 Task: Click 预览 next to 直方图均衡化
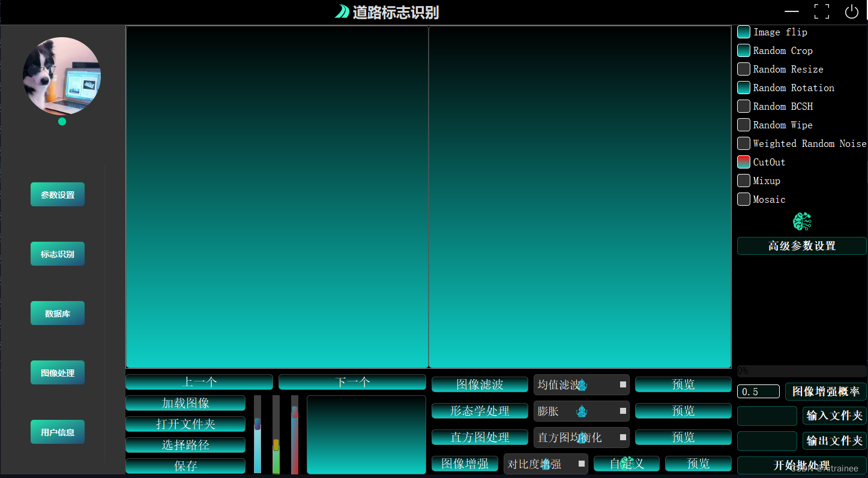pos(683,437)
